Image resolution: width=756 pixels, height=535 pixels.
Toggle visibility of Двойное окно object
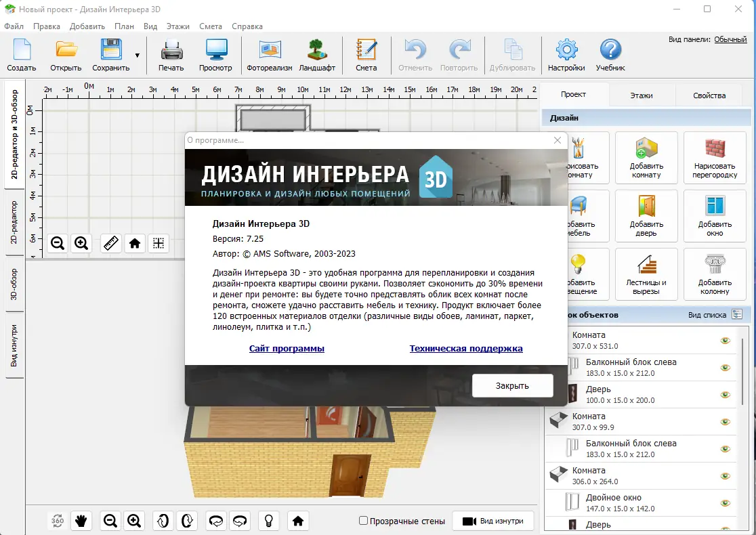pyautogui.click(x=725, y=503)
